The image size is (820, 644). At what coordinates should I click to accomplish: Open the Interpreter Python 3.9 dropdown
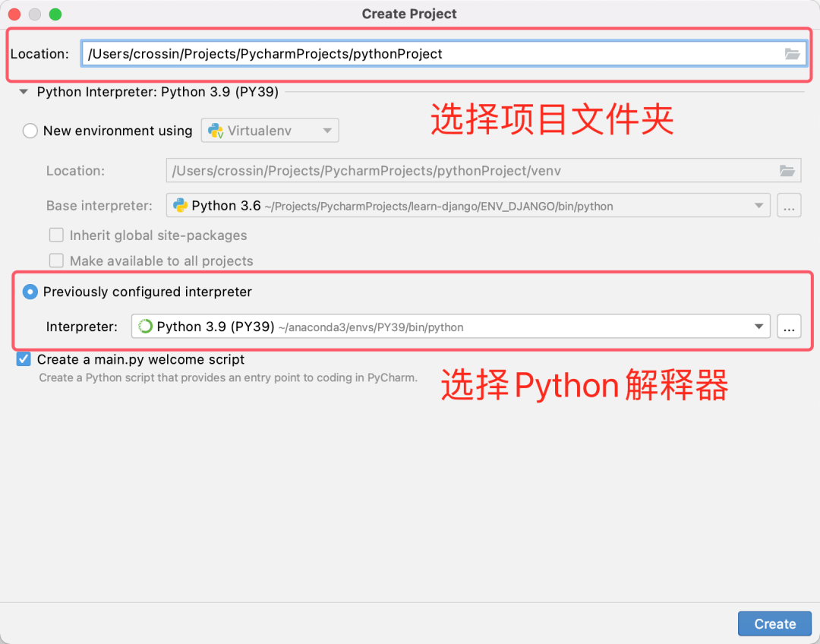tap(451, 327)
